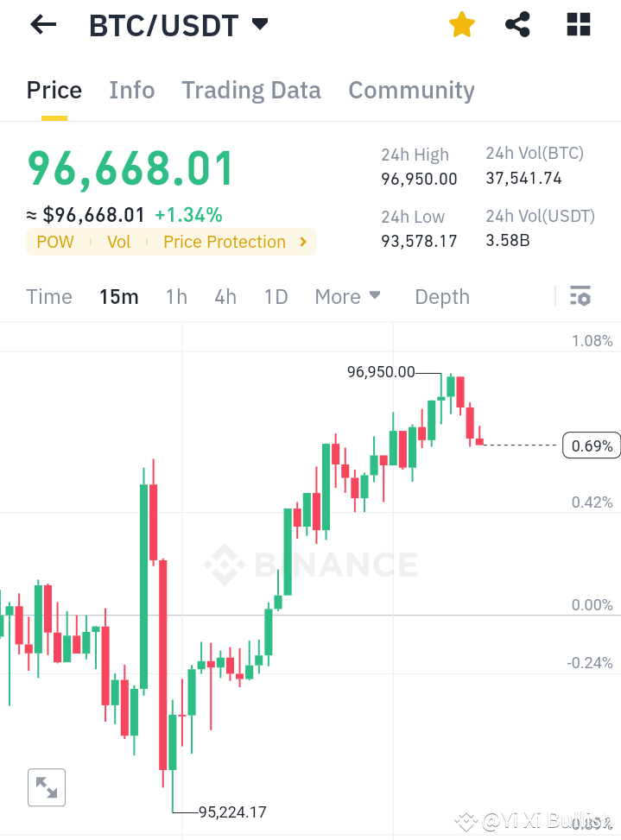Open the POW tag options
The width and height of the screenshot is (621, 840).
pyautogui.click(x=54, y=242)
